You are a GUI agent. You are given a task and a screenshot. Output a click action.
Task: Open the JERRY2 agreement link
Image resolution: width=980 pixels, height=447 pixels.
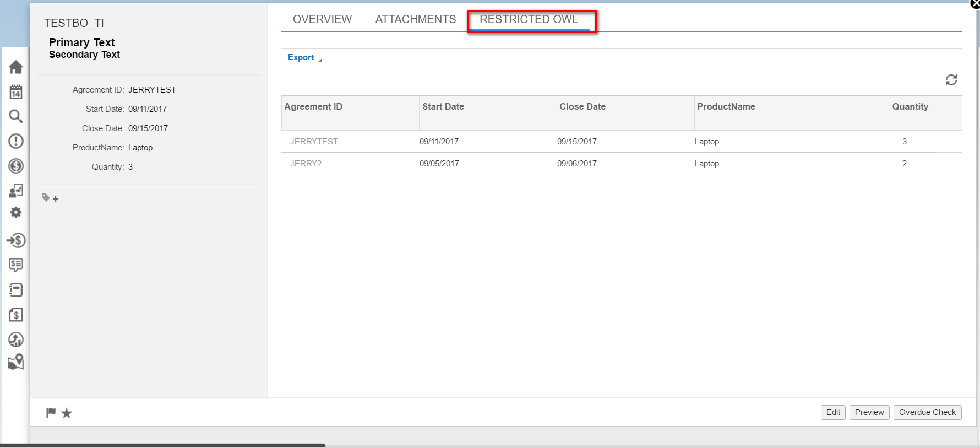tap(306, 164)
